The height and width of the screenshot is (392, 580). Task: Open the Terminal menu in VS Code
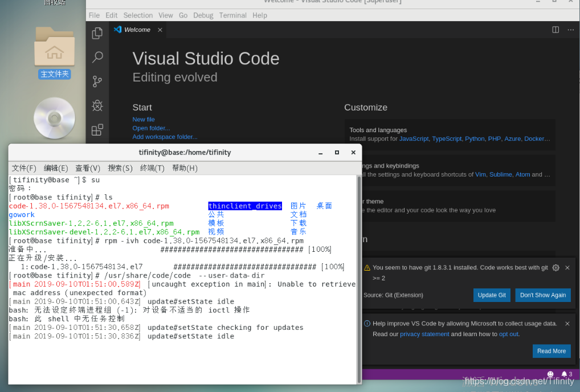232,15
